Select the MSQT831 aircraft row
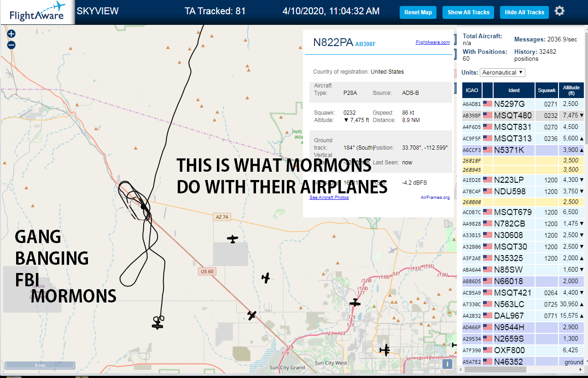This screenshot has width=588, height=378. point(523,127)
